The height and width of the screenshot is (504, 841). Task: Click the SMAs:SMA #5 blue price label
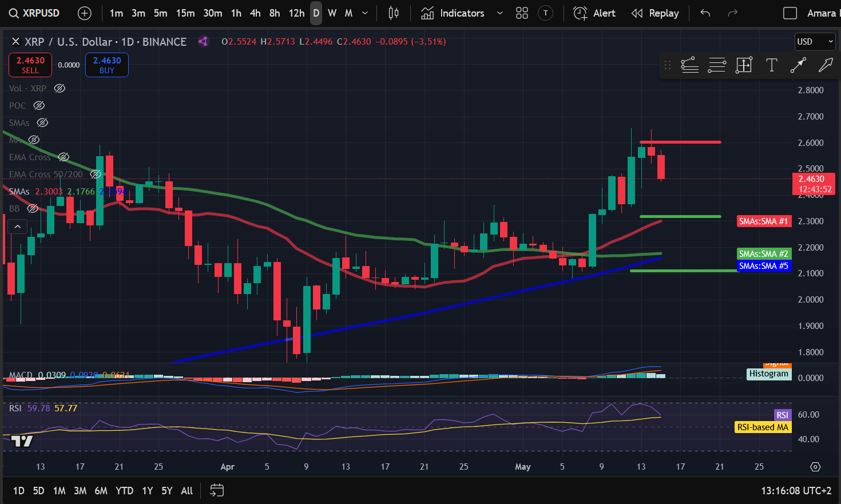764,266
